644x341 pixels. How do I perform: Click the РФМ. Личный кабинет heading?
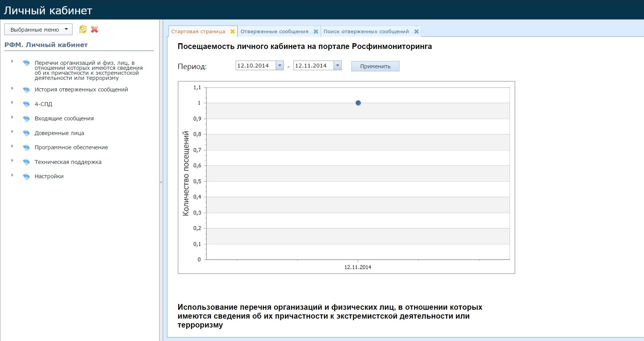tap(46, 45)
